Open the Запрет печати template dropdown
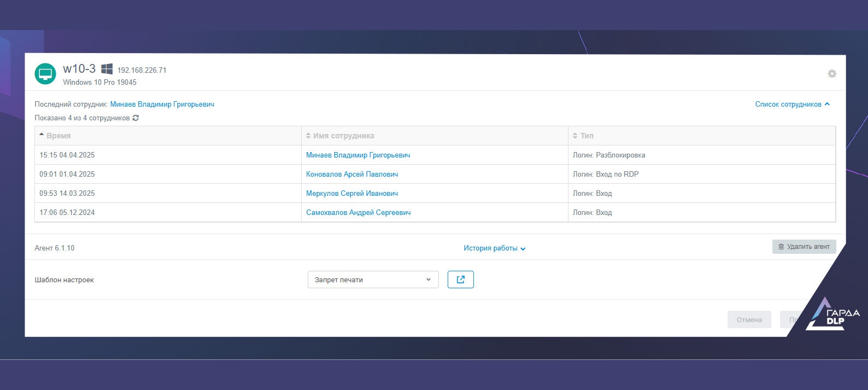The image size is (868, 390). point(373,280)
